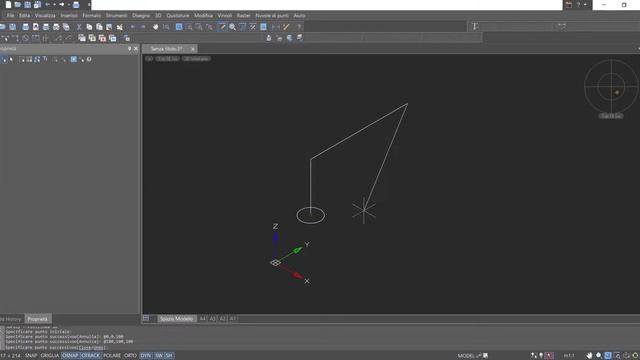
Task: Click the layout list icon beside Spazio Modello
Action: pos(146,318)
